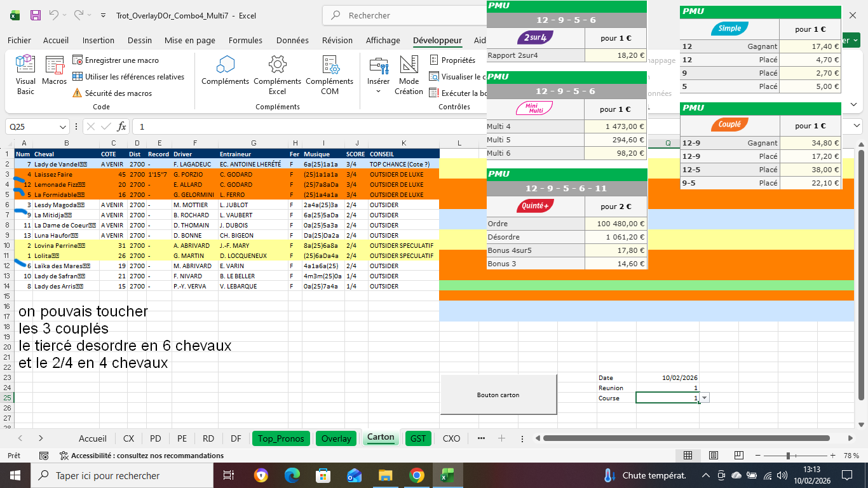Image resolution: width=868 pixels, height=488 pixels.
Task: Open the Fichier menu
Action: pyautogui.click(x=19, y=40)
